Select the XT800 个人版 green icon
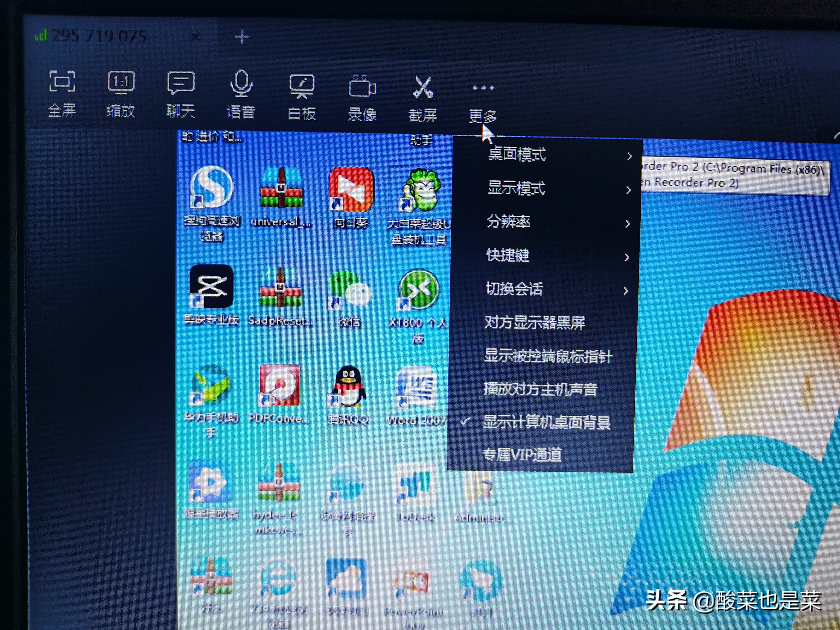Viewport: 840px width, 630px height. pyautogui.click(x=418, y=289)
